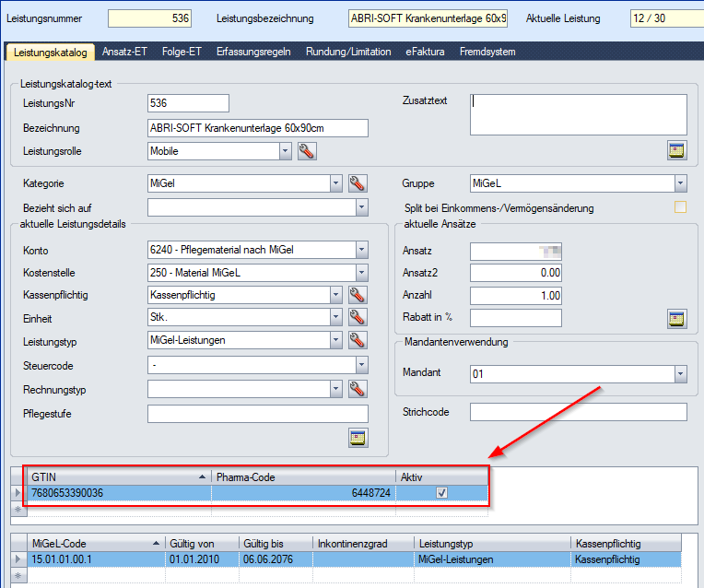Click the Leistungsnummer field at top
The height and width of the screenshot is (588, 704).
(149, 18)
